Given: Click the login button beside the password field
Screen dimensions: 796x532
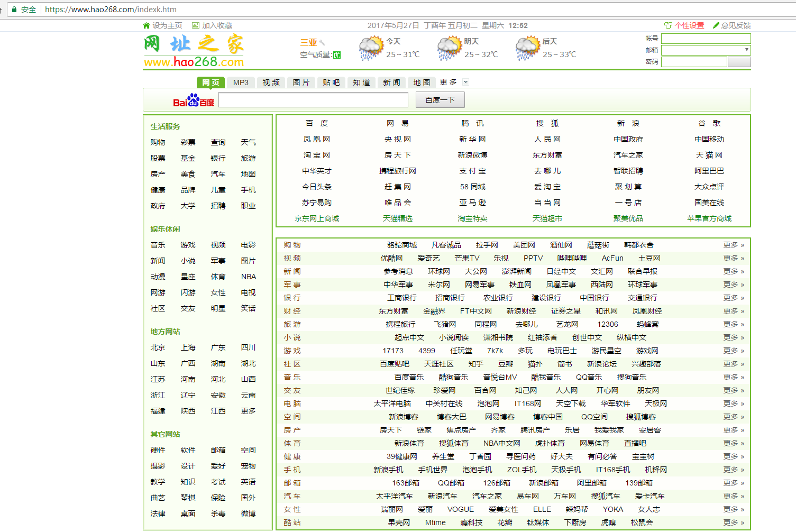Looking at the screenshot, I should [x=739, y=62].
